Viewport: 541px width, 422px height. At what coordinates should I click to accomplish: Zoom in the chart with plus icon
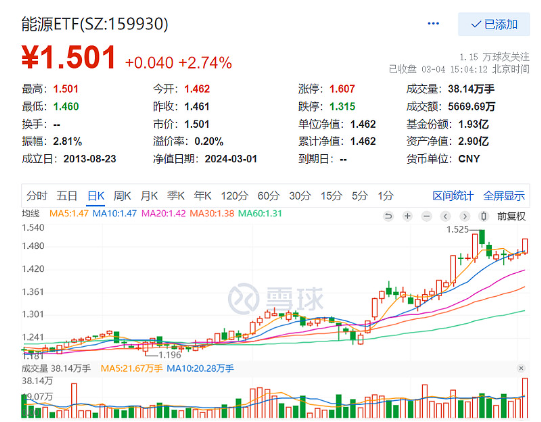point(407,216)
